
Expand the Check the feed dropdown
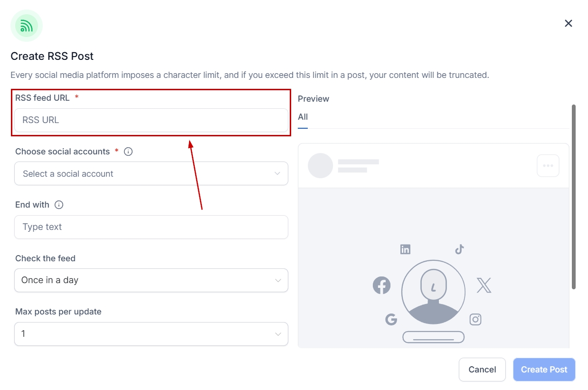(151, 280)
